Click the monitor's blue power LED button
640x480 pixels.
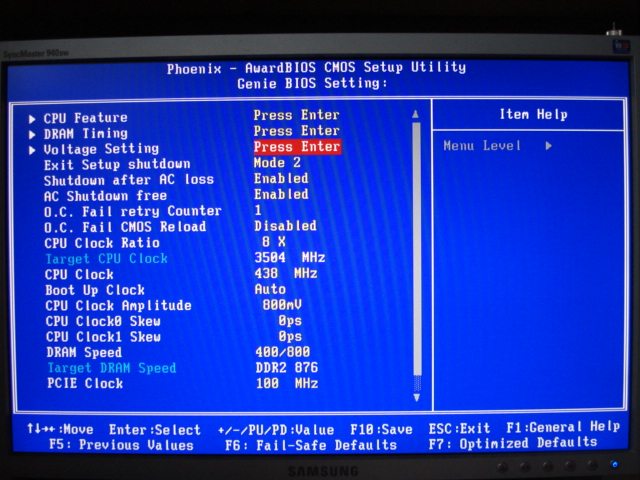pyautogui.click(x=614, y=464)
